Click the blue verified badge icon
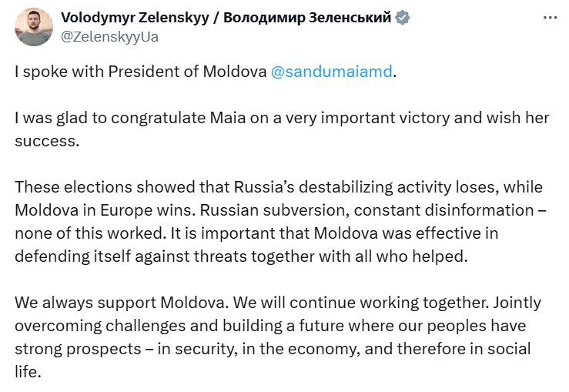The height and width of the screenshot is (392, 569). 402,18
